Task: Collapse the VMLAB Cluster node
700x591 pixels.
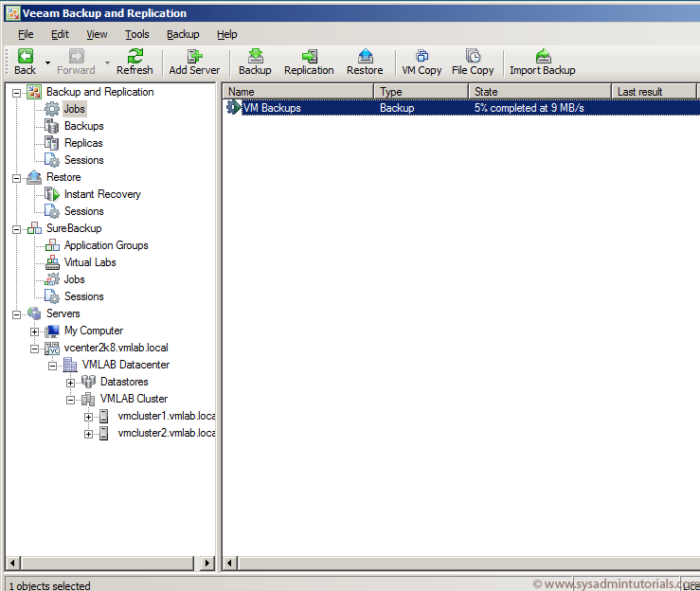Action: pyautogui.click(x=70, y=400)
